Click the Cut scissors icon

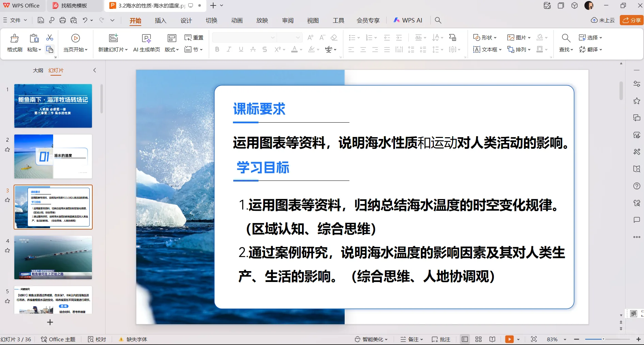tap(50, 37)
